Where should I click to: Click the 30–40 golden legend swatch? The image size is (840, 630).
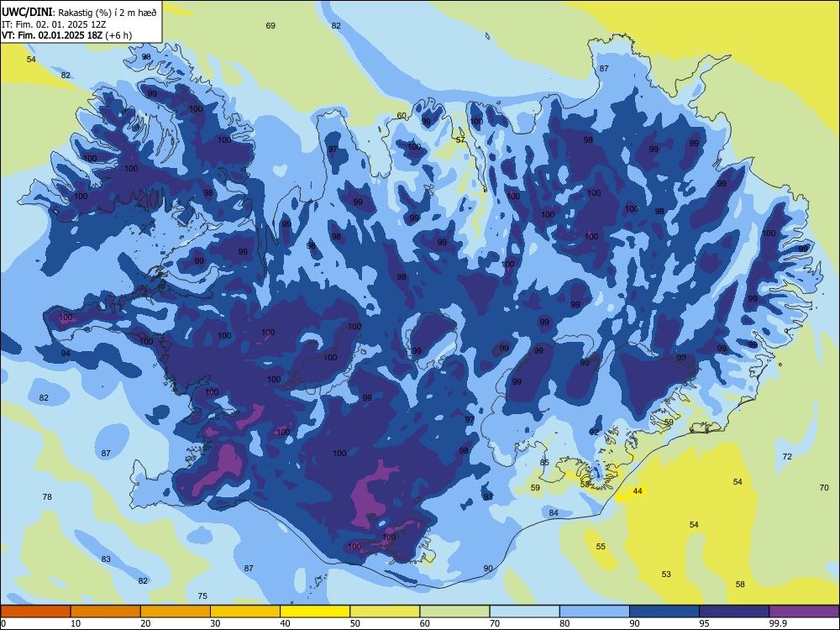click(x=245, y=612)
